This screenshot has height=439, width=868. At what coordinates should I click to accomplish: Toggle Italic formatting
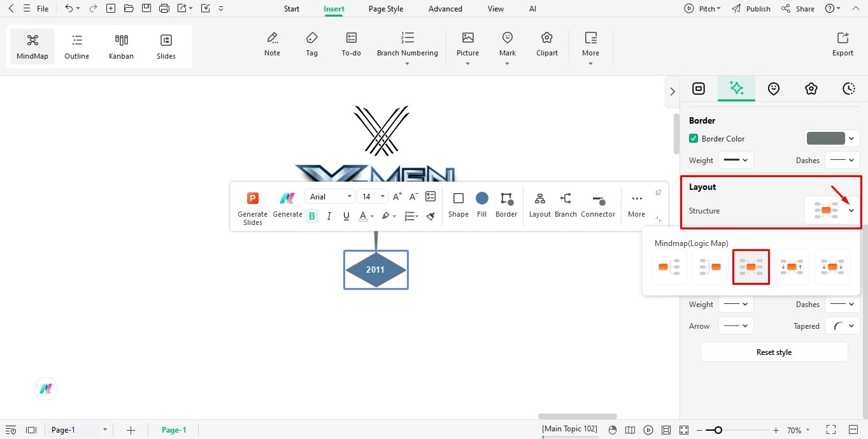329,216
